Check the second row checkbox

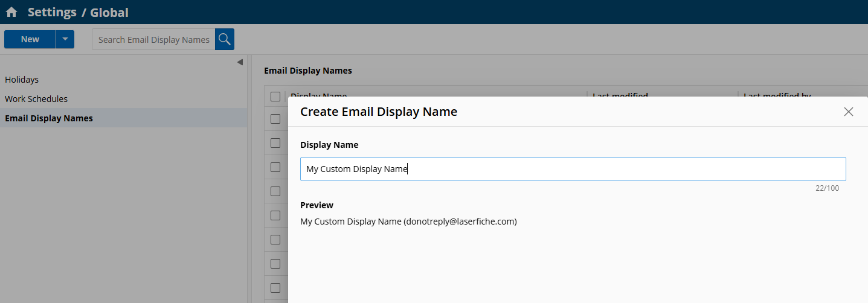click(x=275, y=143)
